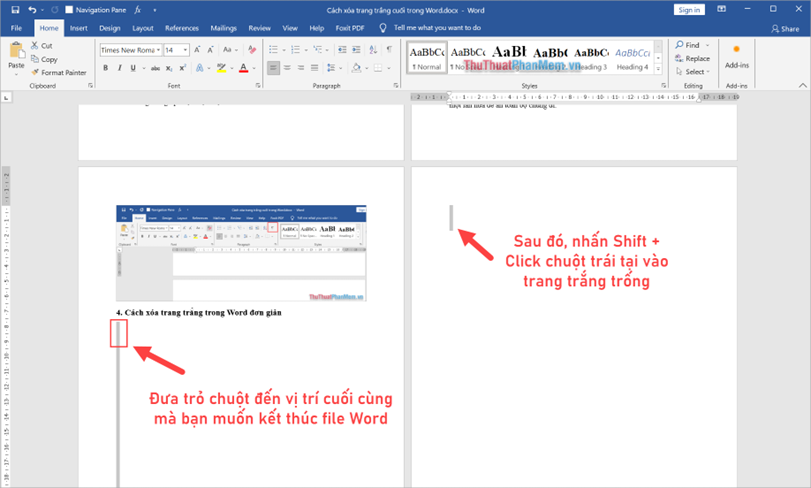Click the Save icon in title bar
The height and width of the screenshot is (488, 811).
coord(15,10)
